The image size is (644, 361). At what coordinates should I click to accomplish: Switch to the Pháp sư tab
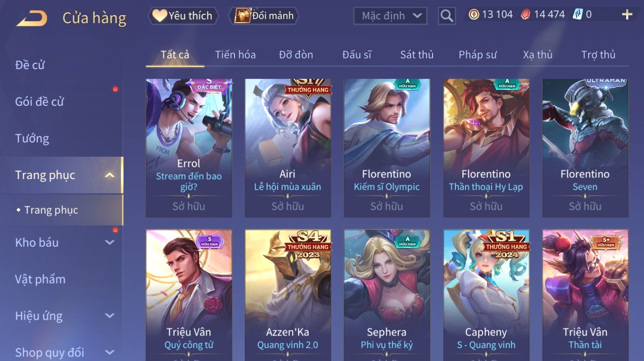click(x=478, y=55)
